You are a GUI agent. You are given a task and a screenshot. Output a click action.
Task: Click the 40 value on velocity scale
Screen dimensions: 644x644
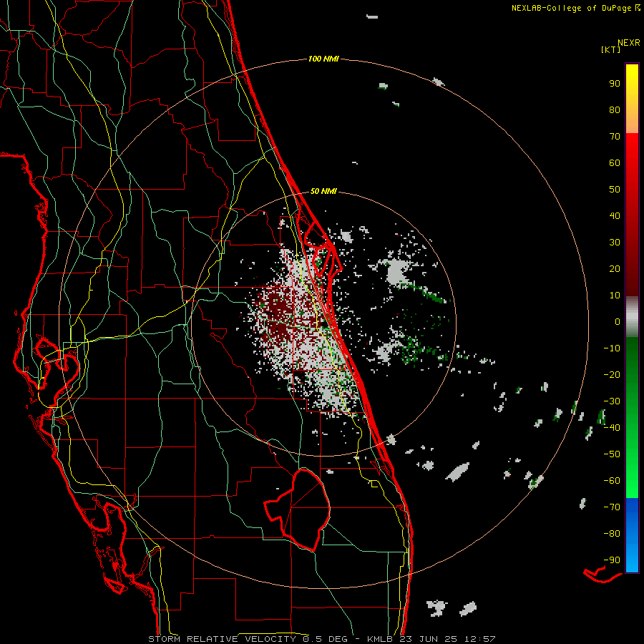point(615,216)
